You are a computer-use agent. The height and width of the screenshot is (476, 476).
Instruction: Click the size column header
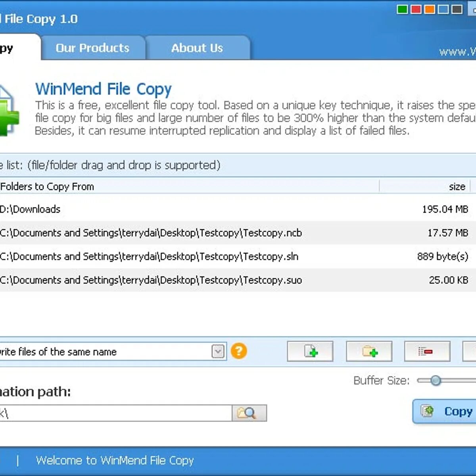(425, 186)
